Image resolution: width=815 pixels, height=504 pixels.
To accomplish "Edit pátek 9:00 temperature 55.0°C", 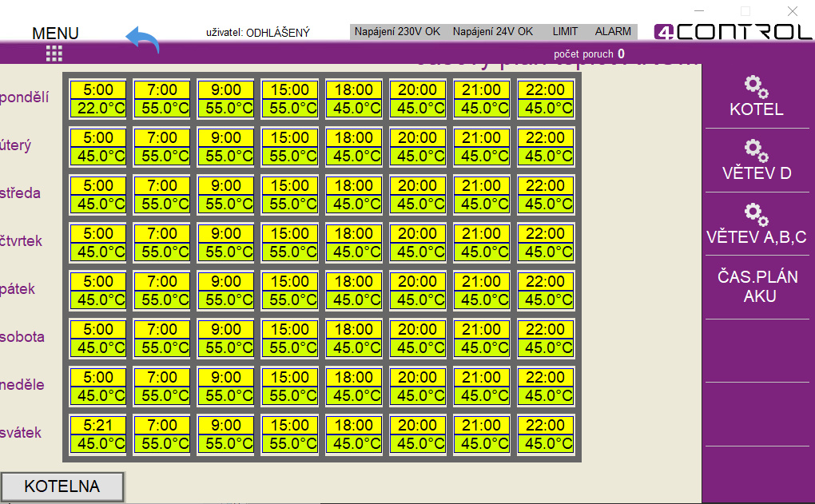I will [x=226, y=300].
